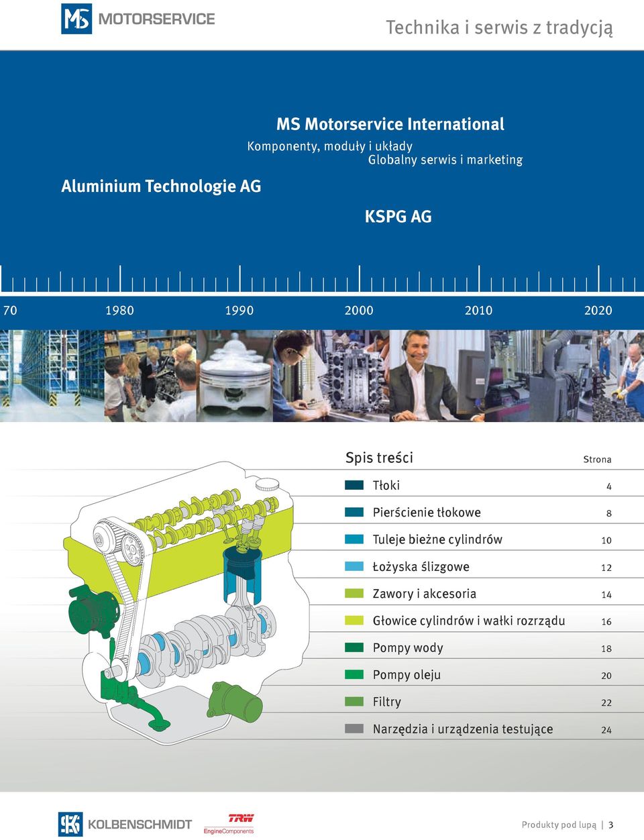The height and width of the screenshot is (840, 644).
Task: Click page number 22 beside Filtry
Action: point(606,703)
